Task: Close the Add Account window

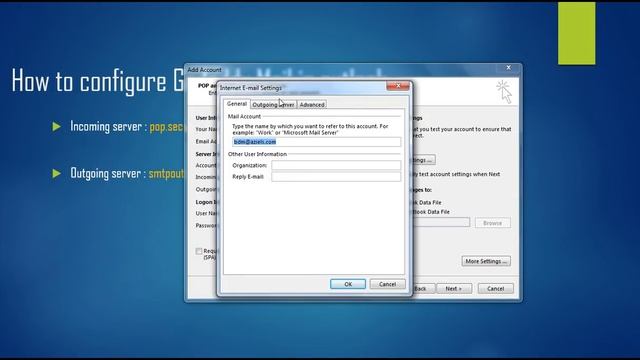Action: coord(509,68)
